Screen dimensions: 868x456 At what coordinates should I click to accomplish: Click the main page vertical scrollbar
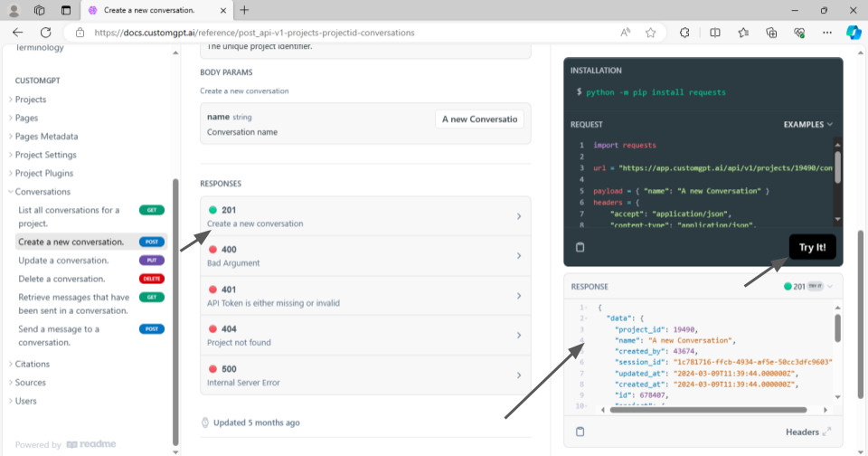[860, 314]
